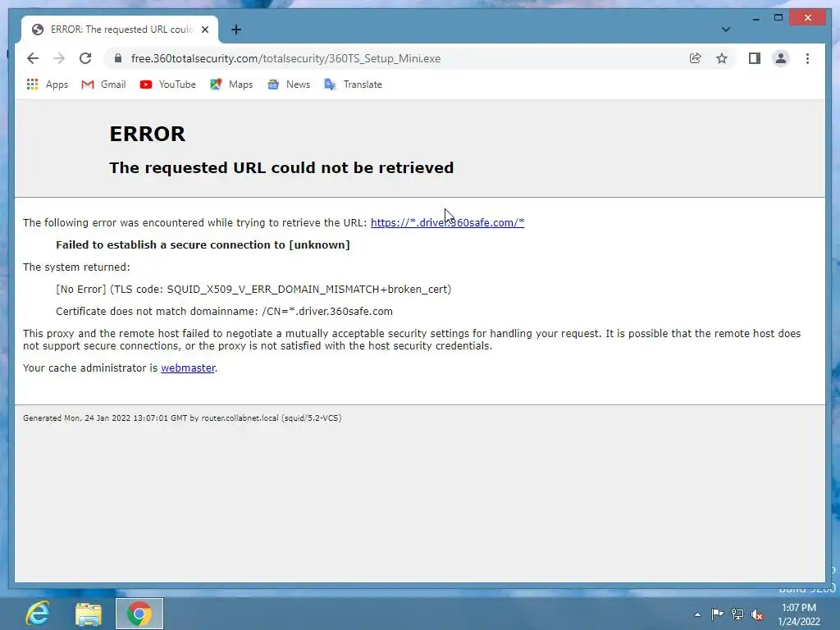
Task: View site information via the lock icon
Action: point(118,58)
